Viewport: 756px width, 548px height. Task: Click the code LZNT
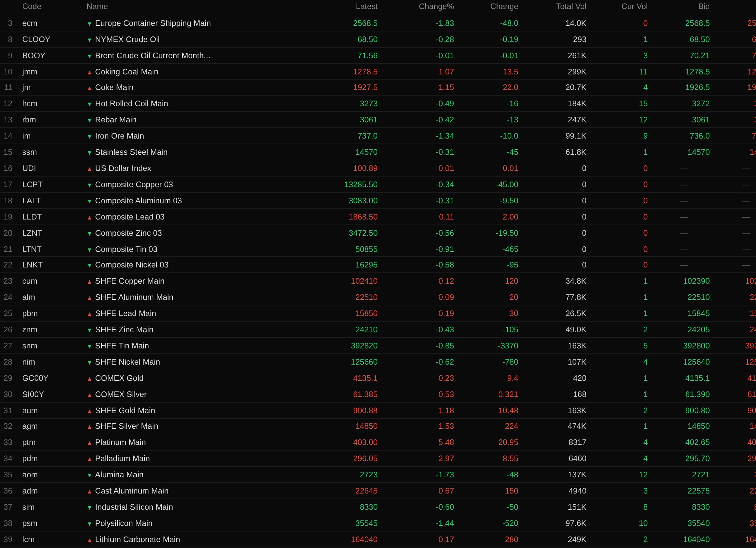coord(32,233)
